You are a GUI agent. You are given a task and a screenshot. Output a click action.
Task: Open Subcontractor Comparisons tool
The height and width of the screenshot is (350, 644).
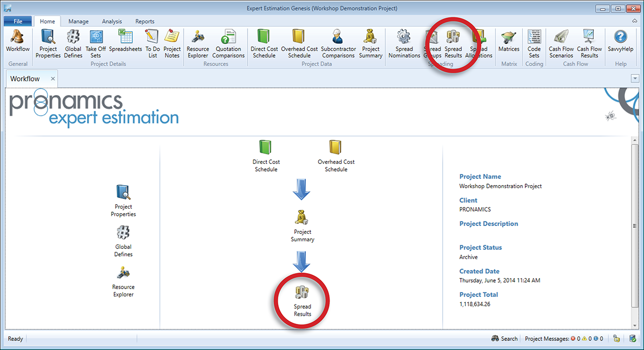(x=338, y=43)
